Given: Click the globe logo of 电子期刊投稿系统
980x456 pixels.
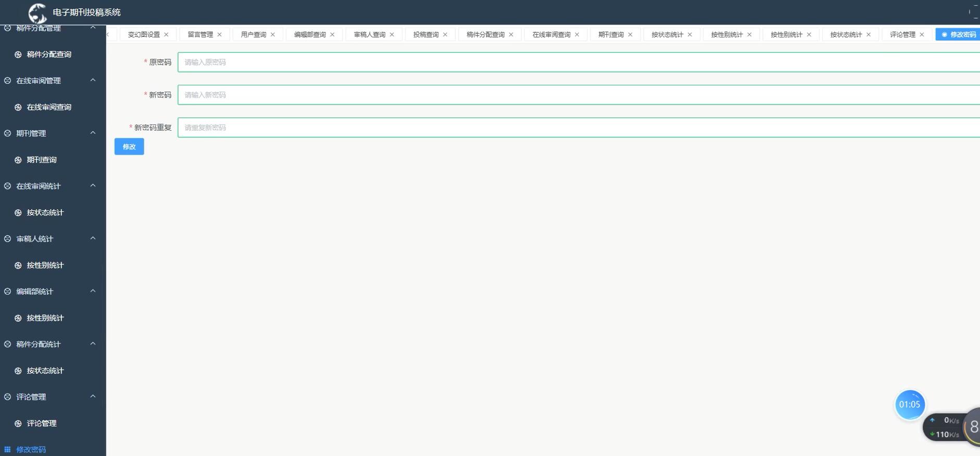Looking at the screenshot, I should 37,12.
